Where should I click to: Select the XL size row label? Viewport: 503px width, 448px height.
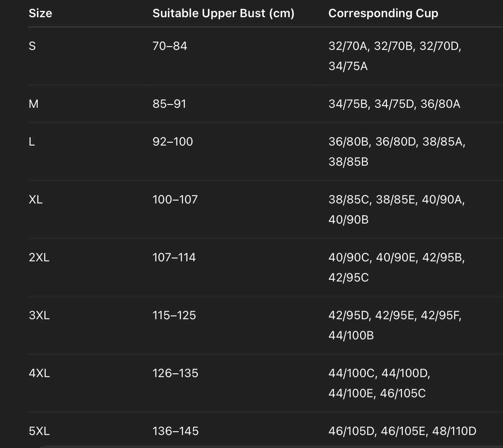(36, 200)
